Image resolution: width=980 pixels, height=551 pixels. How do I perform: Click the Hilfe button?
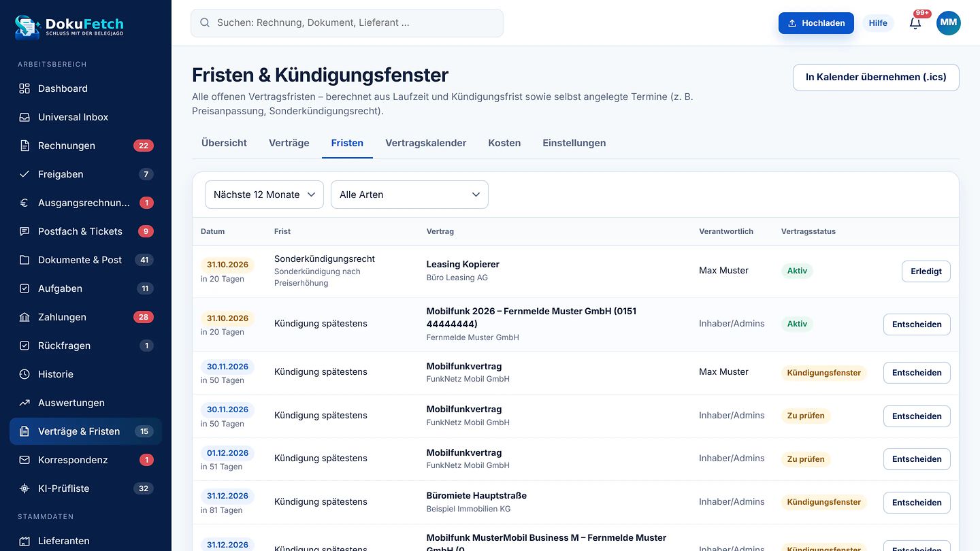(x=878, y=23)
